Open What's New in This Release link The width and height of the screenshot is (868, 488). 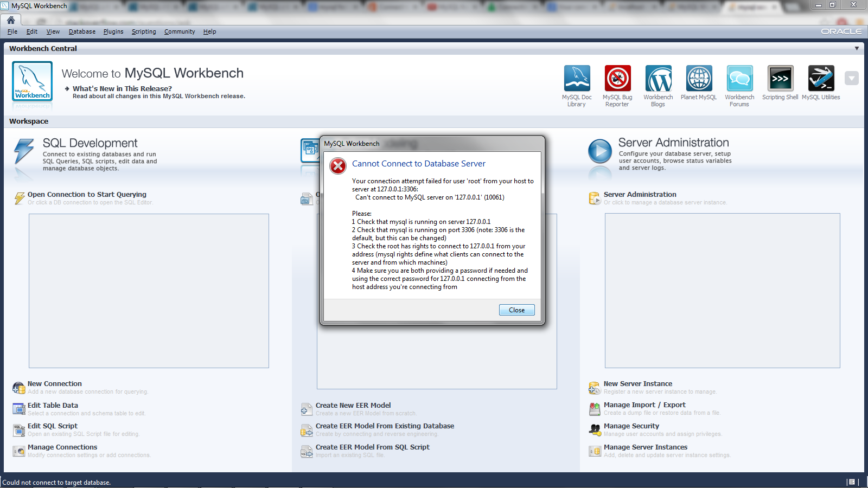click(x=122, y=88)
